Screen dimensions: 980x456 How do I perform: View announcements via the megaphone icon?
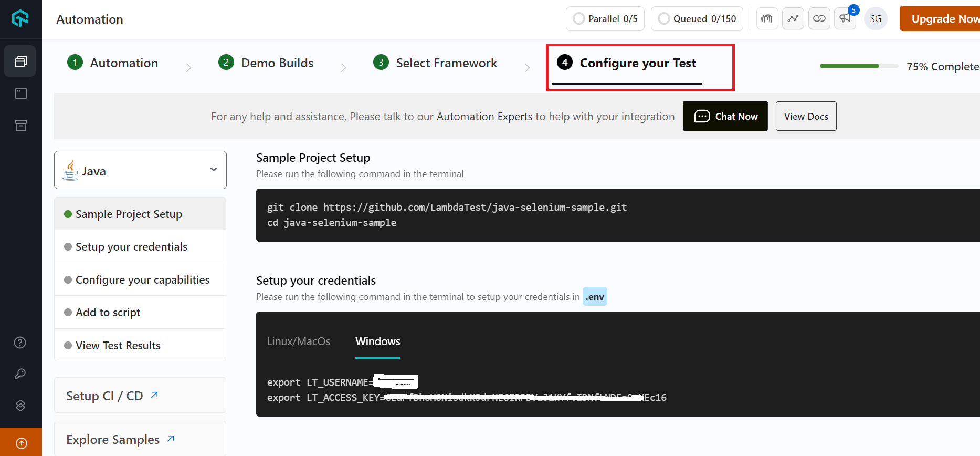(845, 18)
